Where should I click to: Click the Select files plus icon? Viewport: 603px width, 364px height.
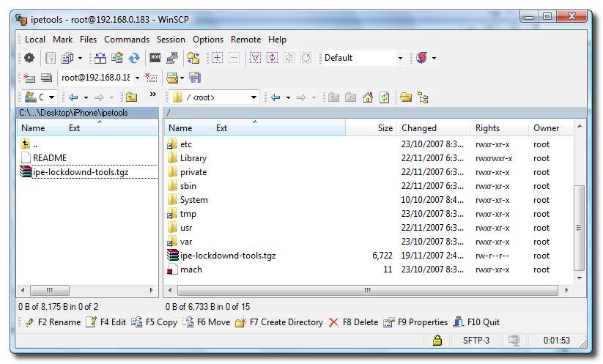[x=218, y=58]
